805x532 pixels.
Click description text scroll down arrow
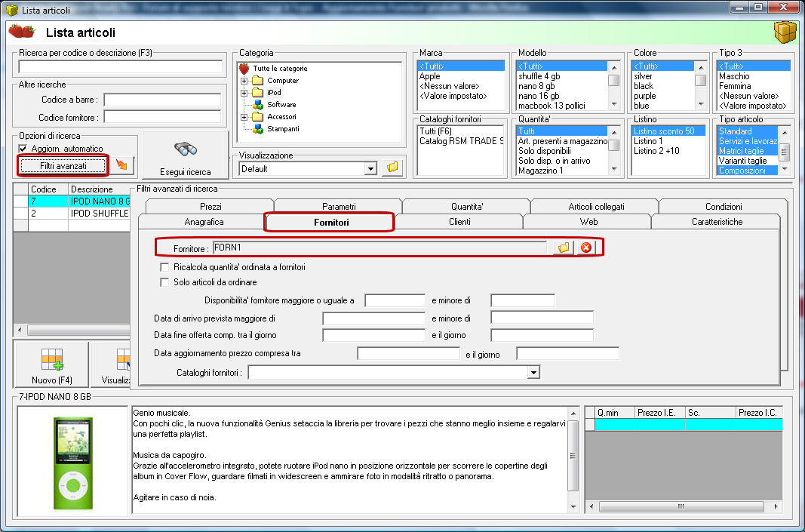(573, 507)
